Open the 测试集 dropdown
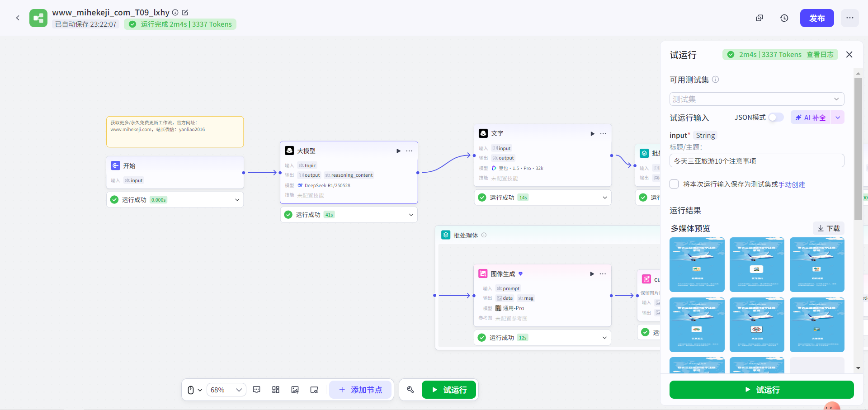The image size is (868, 410). (x=756, y=99)
